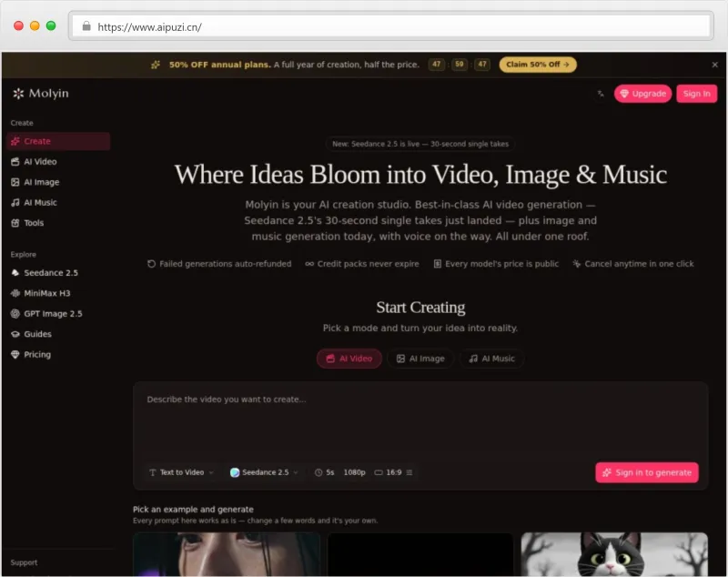Switch to the AI Image mode tab
Viewport: 728px width, 577px height.
tap(420, 359)
